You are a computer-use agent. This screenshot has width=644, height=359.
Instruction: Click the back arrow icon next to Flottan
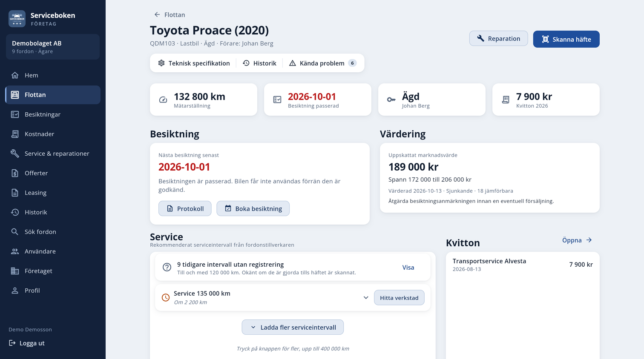(157, 14)
